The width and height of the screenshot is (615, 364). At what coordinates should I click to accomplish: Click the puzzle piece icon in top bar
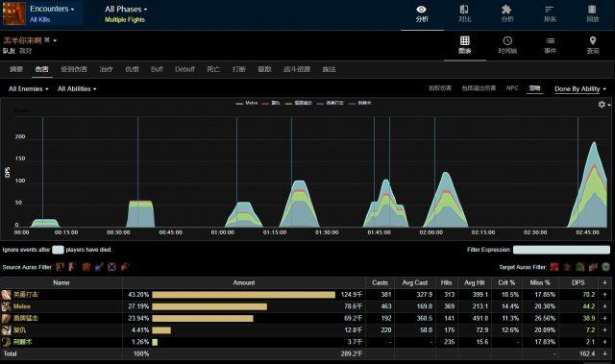tap(506, 10)
